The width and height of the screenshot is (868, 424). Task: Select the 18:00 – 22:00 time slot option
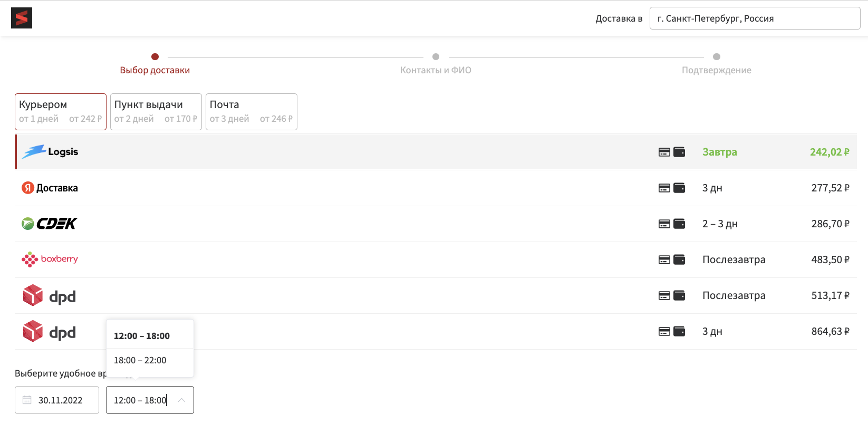pos(150,360)
